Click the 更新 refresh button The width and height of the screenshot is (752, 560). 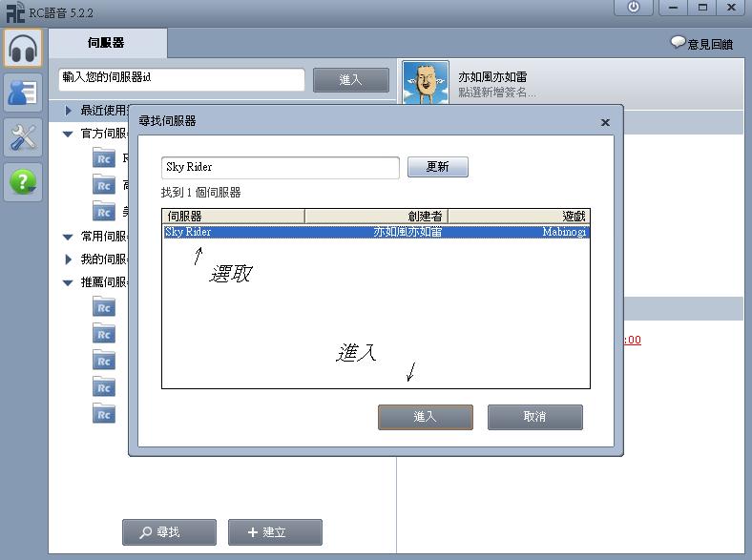click(x=438, y=167)
